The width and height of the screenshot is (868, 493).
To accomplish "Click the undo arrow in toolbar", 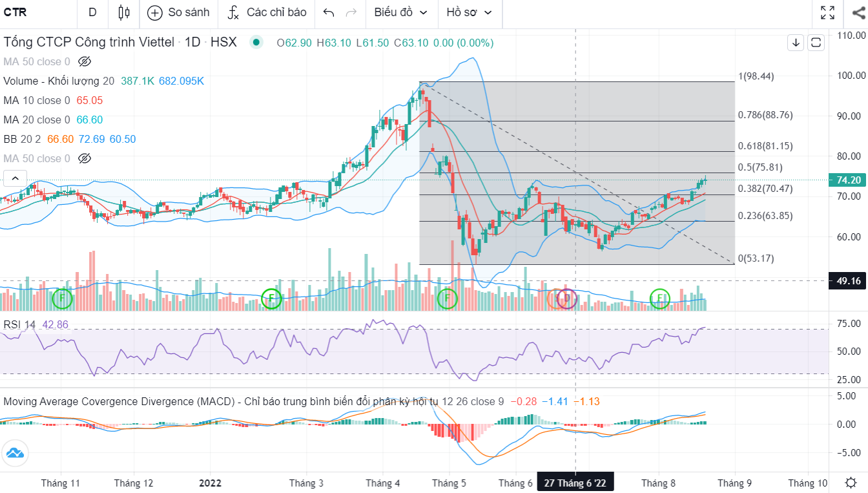I will tap(329, 12).
